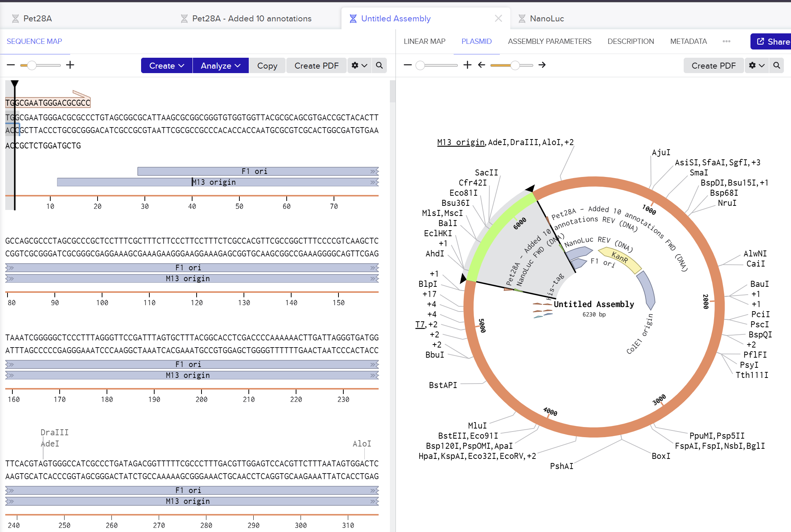Select the SacII enzyme on plasmid map
This screenshot has width=791, height=532.
[487, 173]
